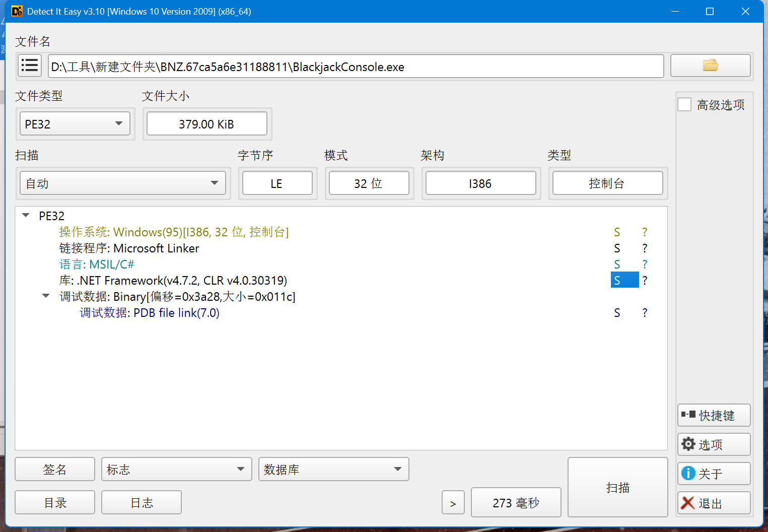Click the 退出 exit button
The height and width of the screenshot is (532, 768).
pyautogui.click(x=714, y=503)
